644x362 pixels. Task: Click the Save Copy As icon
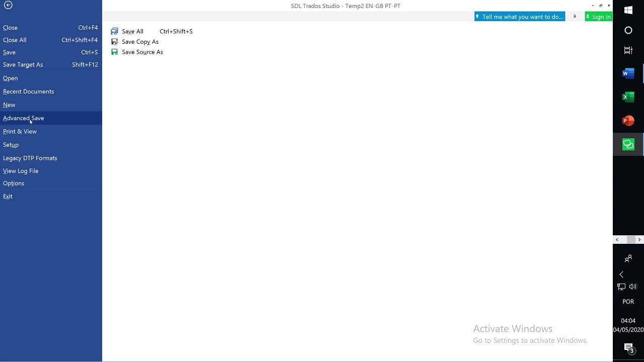[115, 42]
